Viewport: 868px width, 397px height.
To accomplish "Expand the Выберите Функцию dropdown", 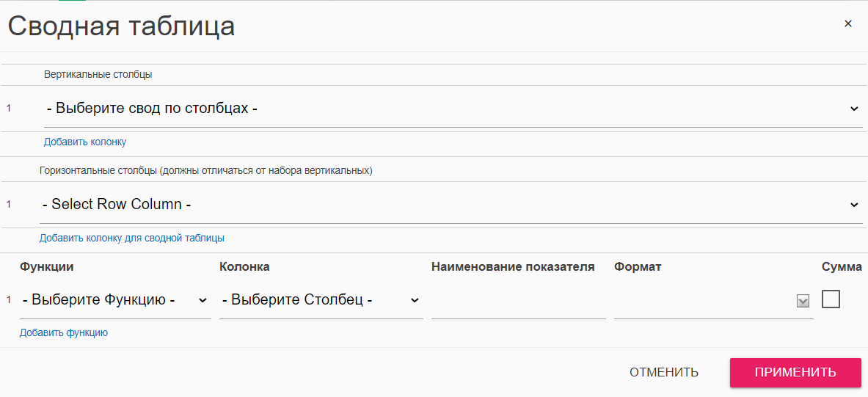I will pyautogui.click(x=115, y=300).
